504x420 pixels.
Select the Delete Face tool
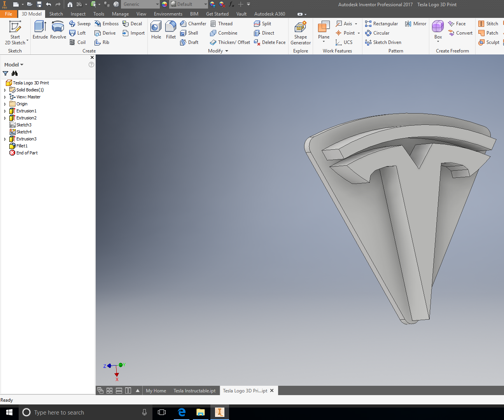(x=269, y=42)
